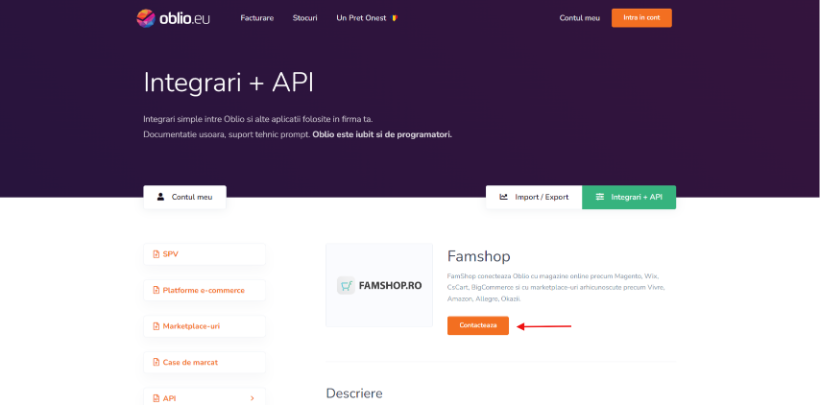Click the Intra in cont button
The width and height of the screenshot is (820, 405).
coord(642,18)
